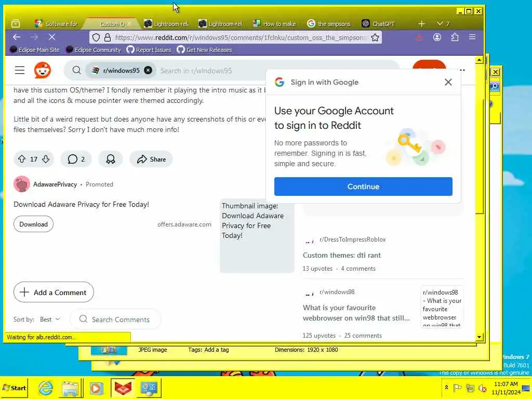Image resolution: width=532 pixels, height=399 pixels.
Task: Open 'Custom themes: dti rant' post
Action: 342,255
